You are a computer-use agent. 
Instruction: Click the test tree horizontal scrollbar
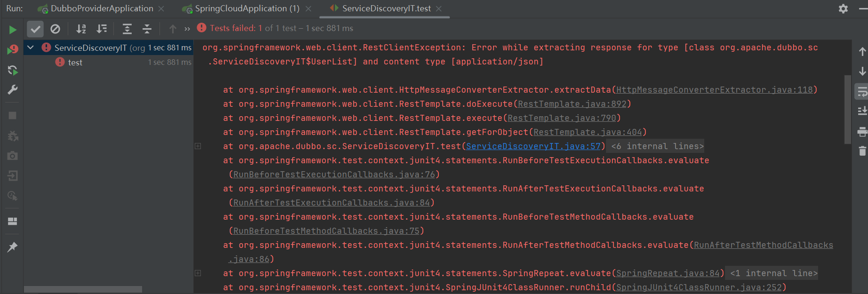pyautogui.click(x=83, y=289)
